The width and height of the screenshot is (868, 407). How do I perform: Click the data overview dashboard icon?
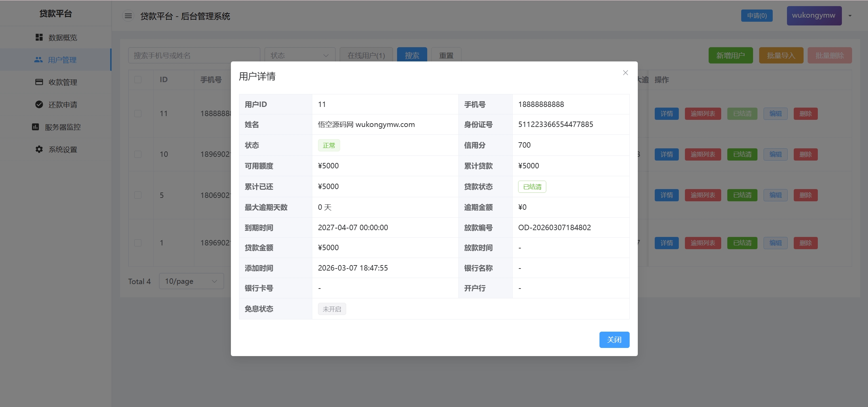[x=39, y=37]
